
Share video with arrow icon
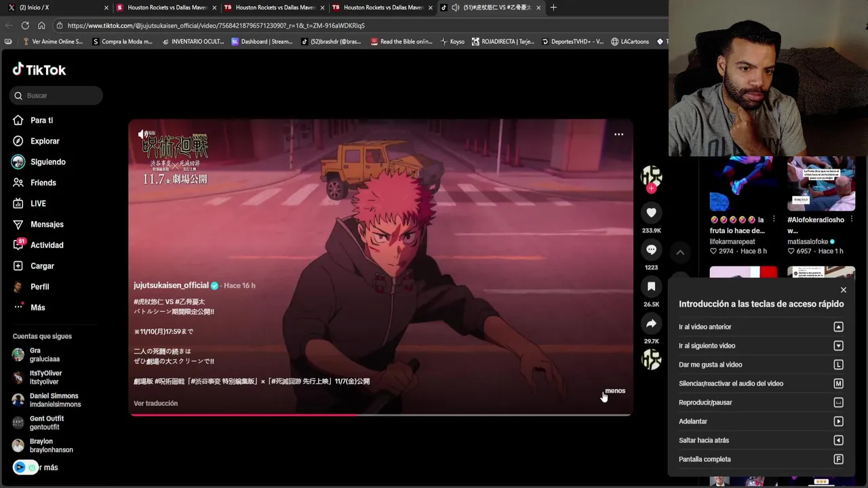(x=651, y=324)
